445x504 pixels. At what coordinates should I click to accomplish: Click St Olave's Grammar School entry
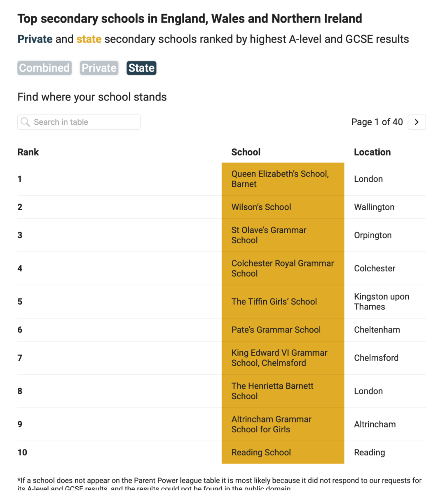269,235
